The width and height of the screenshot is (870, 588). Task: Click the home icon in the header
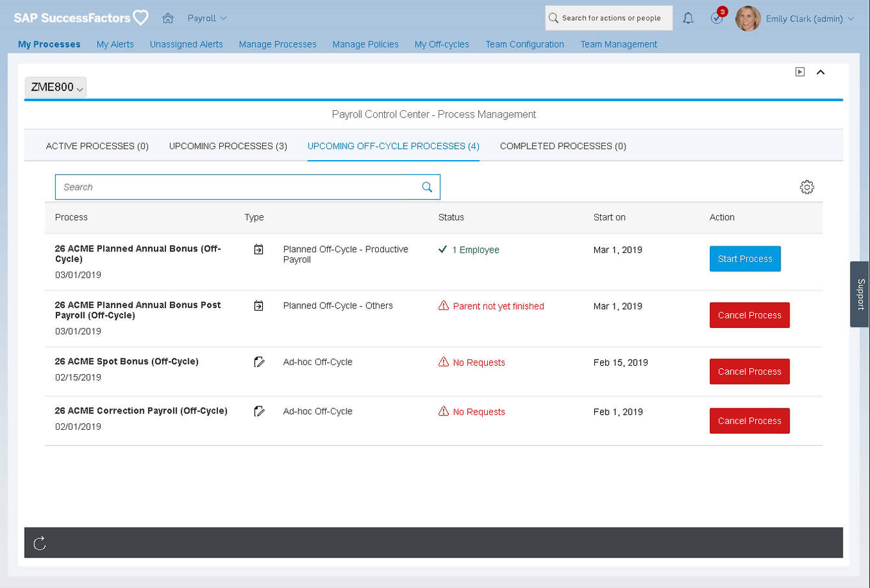[x=168, y=18]
